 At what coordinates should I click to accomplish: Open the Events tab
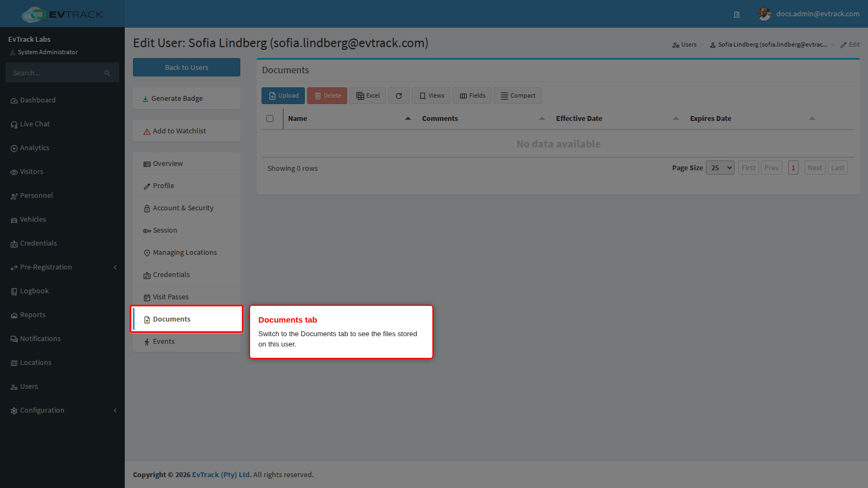187,342
